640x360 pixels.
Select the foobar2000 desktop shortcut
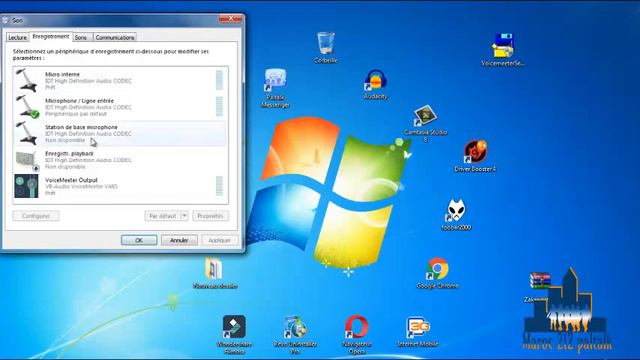pyautogui.click(x=456, y=211)
